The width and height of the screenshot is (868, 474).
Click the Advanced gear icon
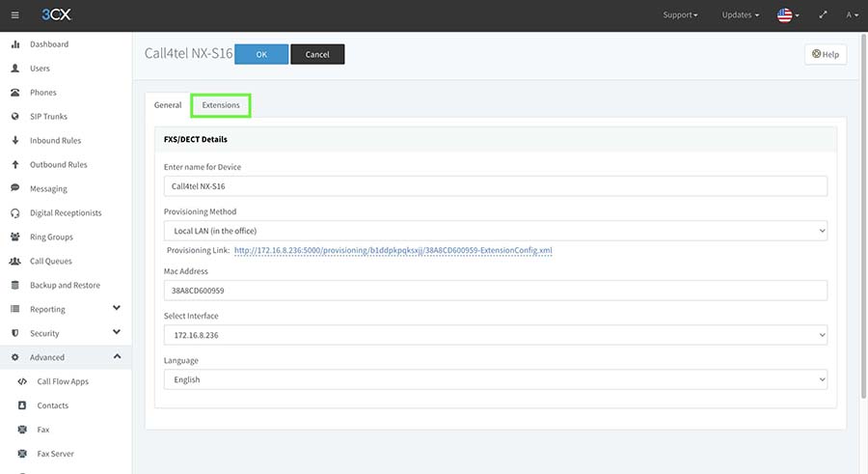15,357
